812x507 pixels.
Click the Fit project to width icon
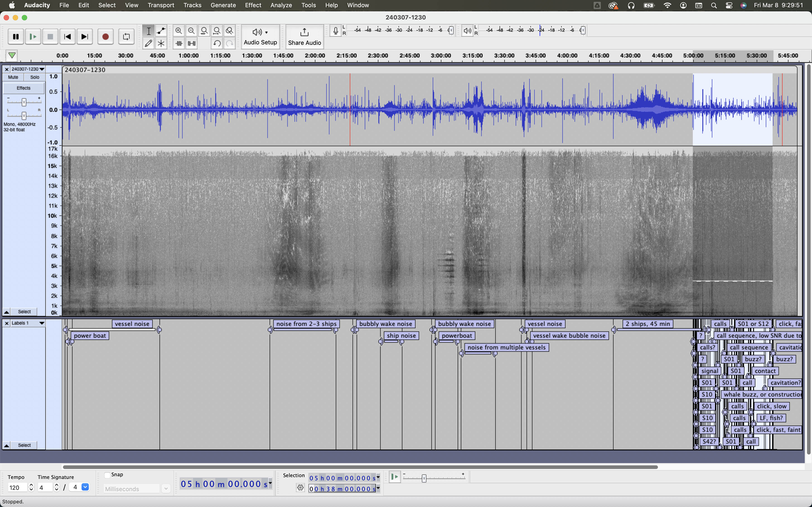[217, 31]
